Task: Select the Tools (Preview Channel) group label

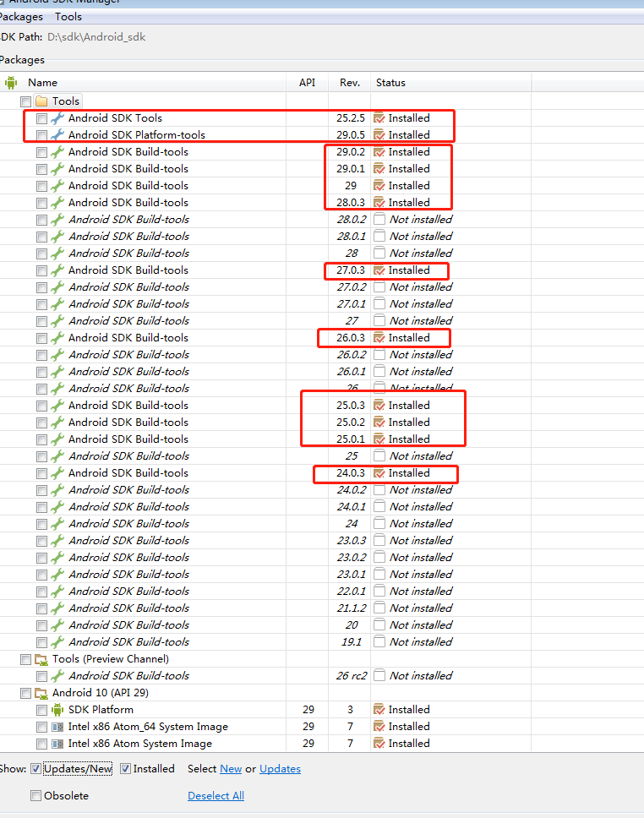Action: 111,659
